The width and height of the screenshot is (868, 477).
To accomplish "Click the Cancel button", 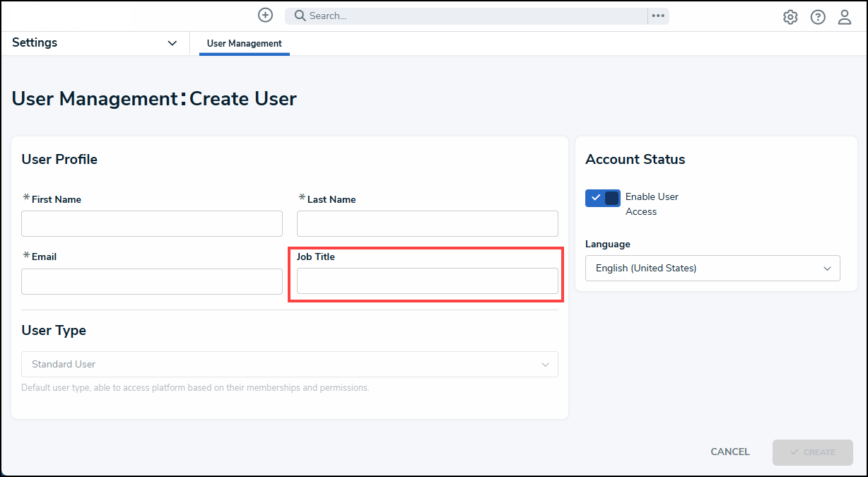I will (730, 452).
